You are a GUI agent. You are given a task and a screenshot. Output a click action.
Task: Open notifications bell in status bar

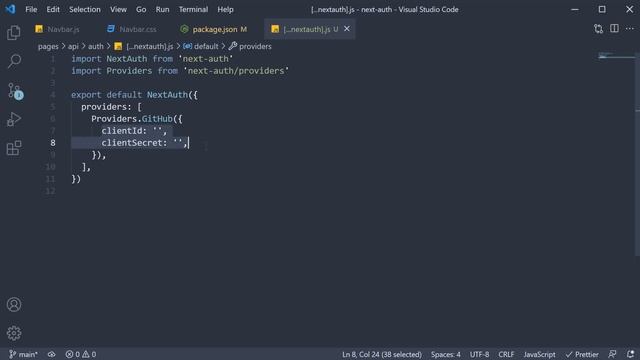[x=631, y=354]
